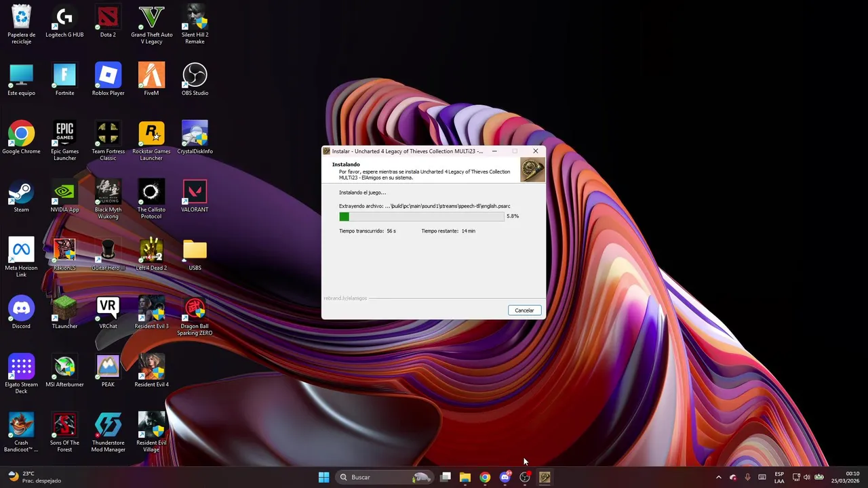Image resolution: width=868 pixels, height=488 pixels.
Task: Select the Este equipo desktop icon
Action: click(x=21, y=80)
